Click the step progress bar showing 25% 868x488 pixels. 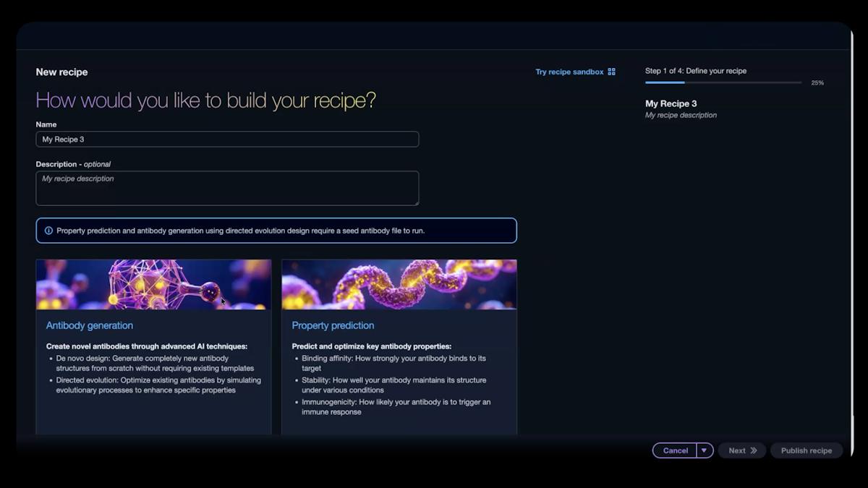click(x=723, y=82)
